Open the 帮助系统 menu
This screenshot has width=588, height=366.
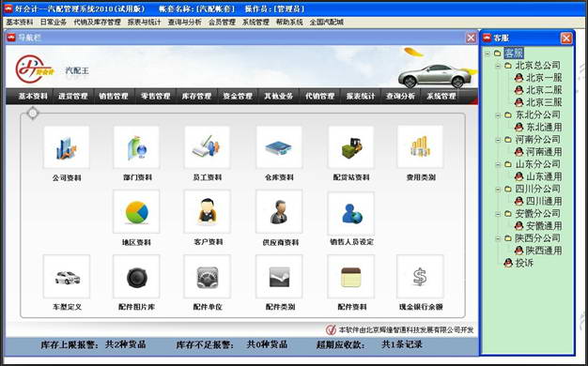coord(289,23)
